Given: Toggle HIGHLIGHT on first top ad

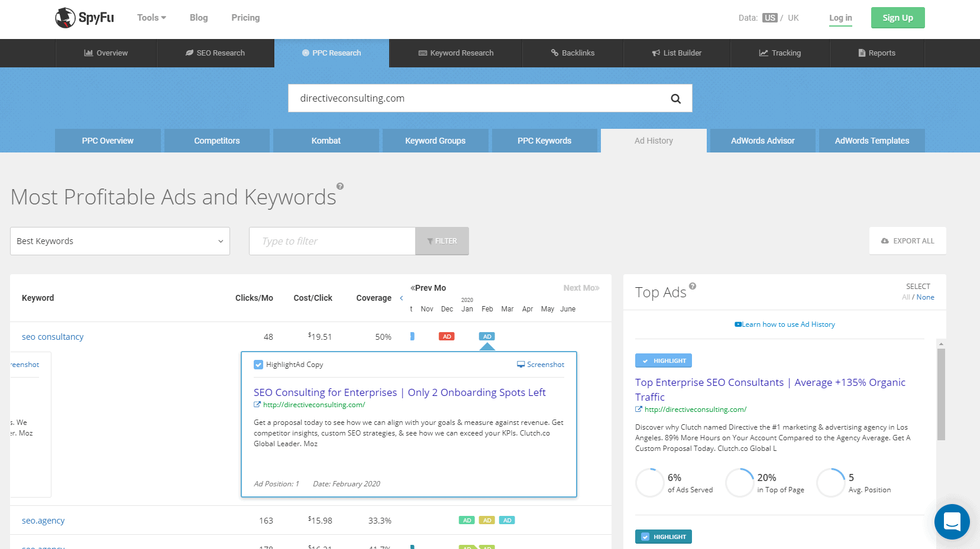Looking at the screenshot, I should [664, 360].
